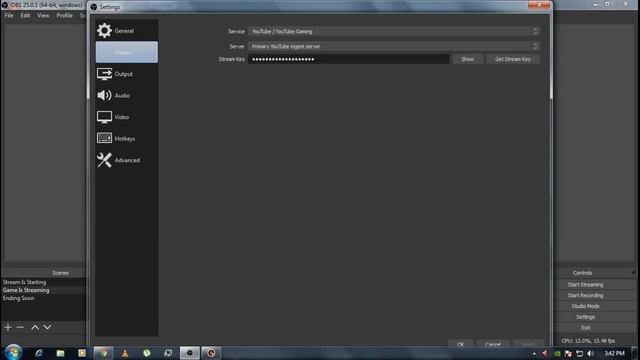The height and width of the screenshot is (360, 640).
Task: Click Start Recording in Controls
Action: 585,295
